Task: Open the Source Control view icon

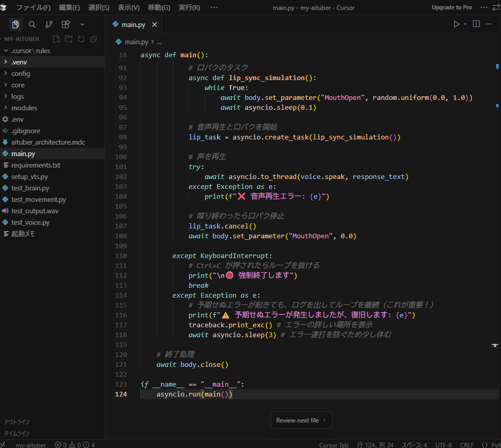Action: pyautogui.click(x=49, y=24)
